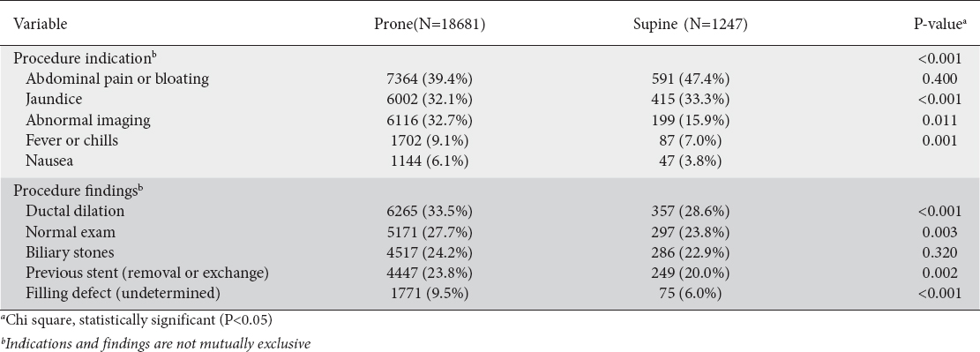Click the P-value column header
Viewport: 980px width, 352px height.
click(939, 24)
